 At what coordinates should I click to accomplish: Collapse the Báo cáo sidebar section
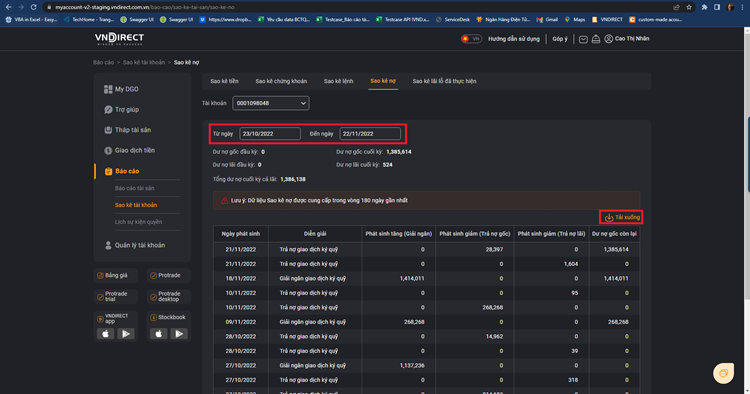click(x=122, y=171)
